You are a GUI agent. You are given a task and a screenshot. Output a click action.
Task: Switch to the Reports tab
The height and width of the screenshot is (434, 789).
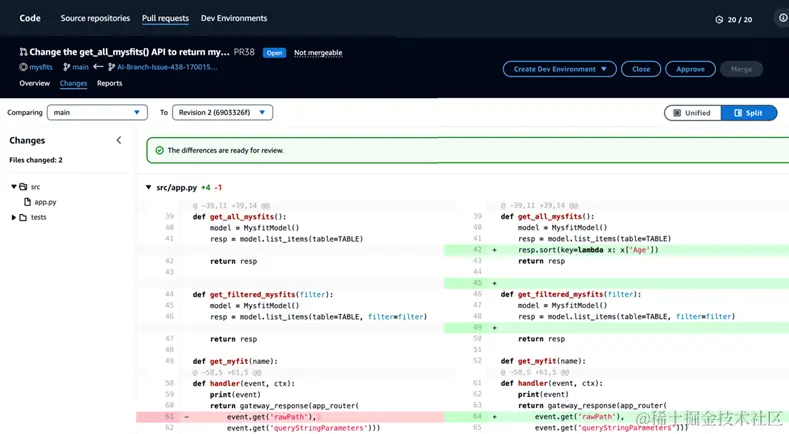tap(110, 83)
